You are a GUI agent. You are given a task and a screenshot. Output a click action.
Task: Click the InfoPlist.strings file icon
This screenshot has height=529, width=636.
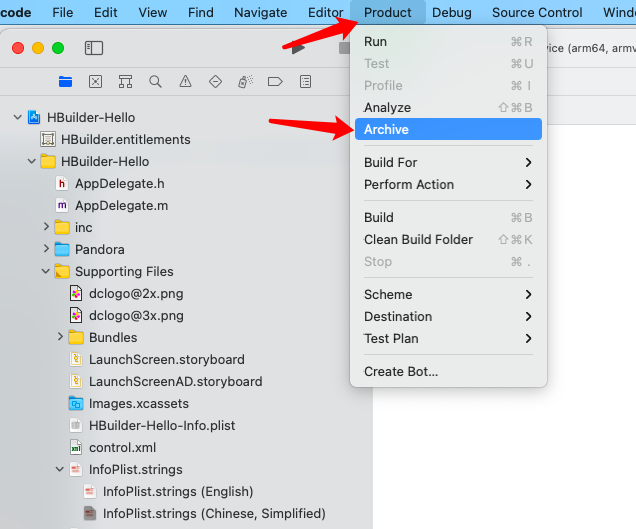tap(76, 469)
